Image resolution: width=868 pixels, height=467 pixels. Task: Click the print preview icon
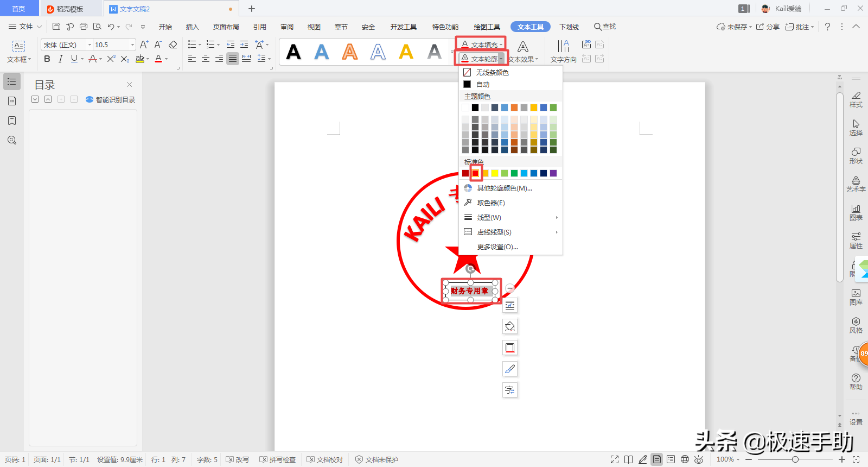coord(97,27)
